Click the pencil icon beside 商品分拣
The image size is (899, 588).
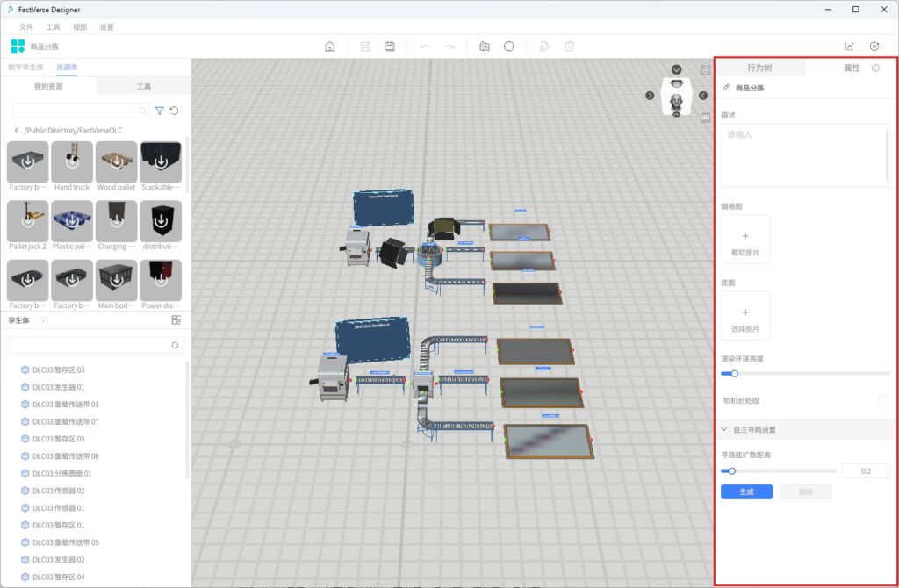[x=725, y=88]
